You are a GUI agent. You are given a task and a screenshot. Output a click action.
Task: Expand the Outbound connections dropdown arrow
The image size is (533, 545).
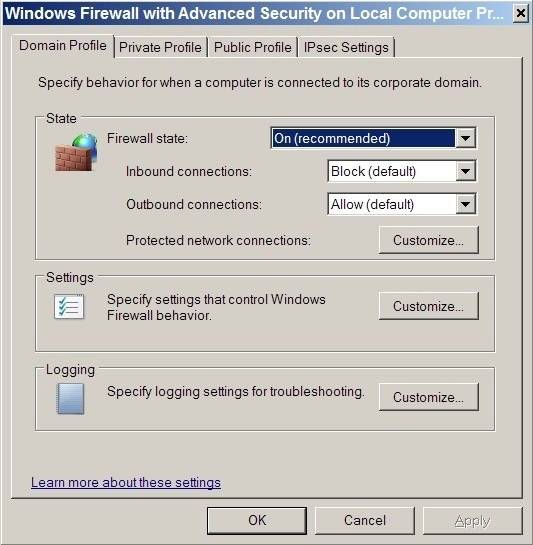[465, 204]
